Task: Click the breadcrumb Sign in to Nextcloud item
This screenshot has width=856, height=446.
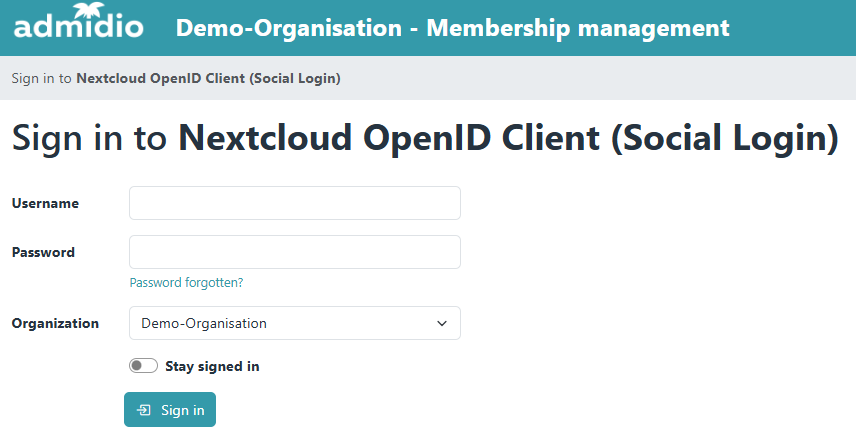Action: pyautogui.click(x=176, y=78)
